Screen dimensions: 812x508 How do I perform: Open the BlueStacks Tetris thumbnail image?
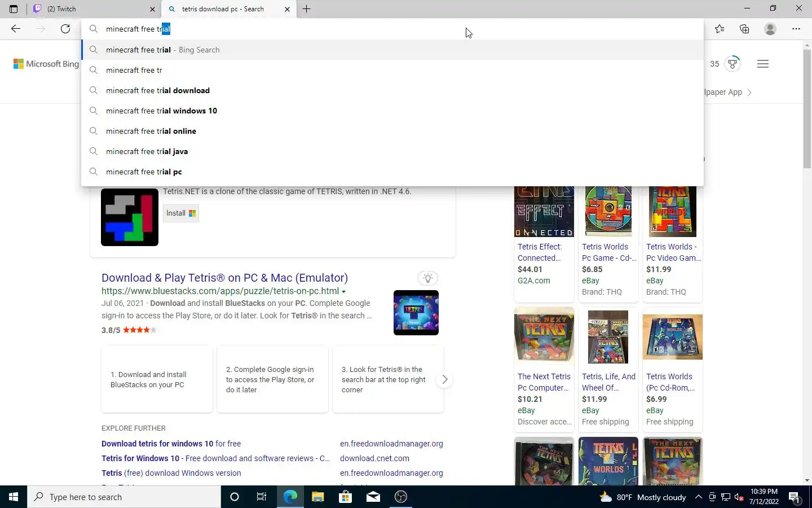[416, 313]
